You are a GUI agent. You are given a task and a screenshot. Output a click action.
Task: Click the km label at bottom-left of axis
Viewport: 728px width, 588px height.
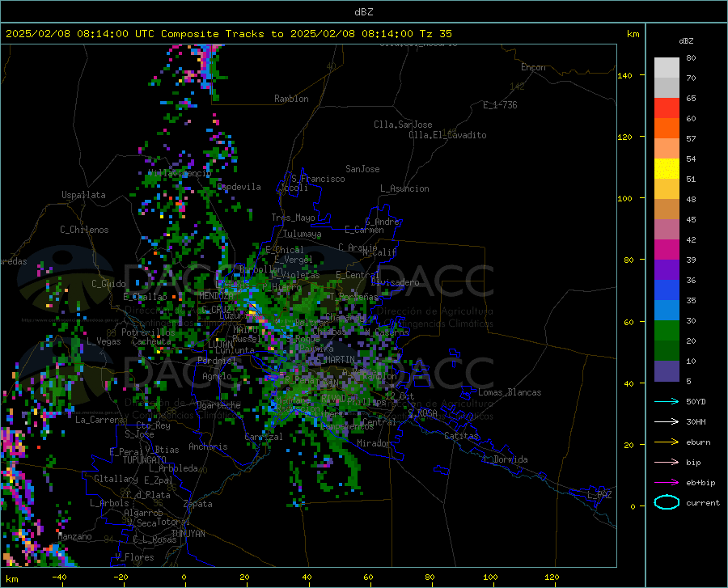pyautogui.click(x=11, y=579)
